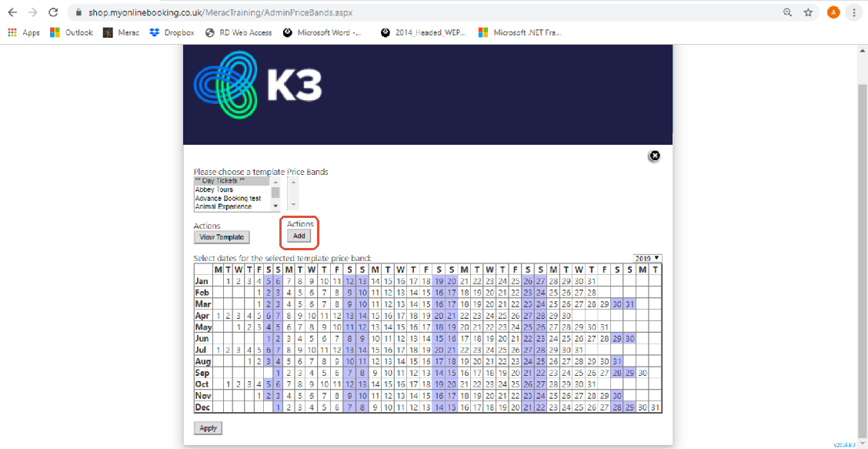Bookmark this page with the star icon
This screenshot has height=449, width=868.
click(808, 12)
